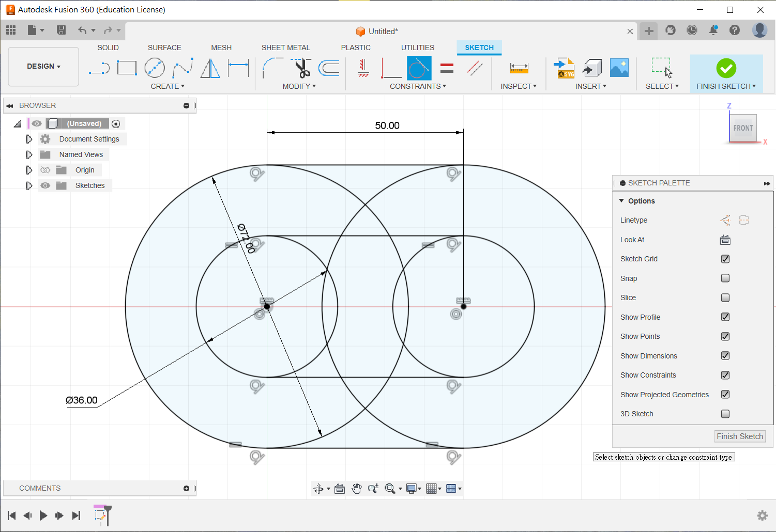Select the Mirror tool icon

point(210,68)
